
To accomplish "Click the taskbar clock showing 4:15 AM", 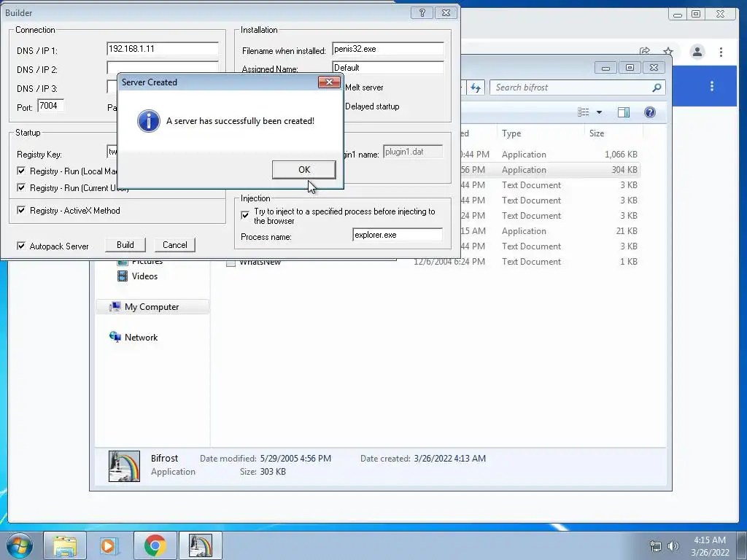I will click(x=710, y=545).
